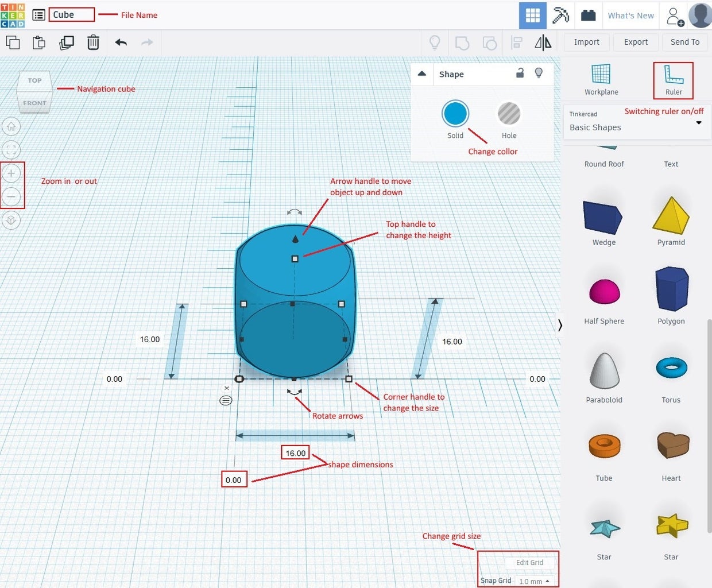Switch the shape to Hole

tap(509, 114)
